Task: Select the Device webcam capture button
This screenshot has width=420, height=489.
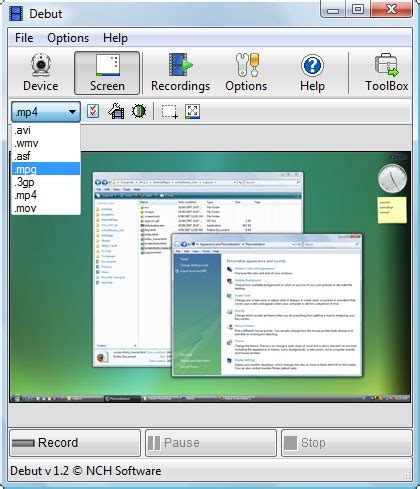Action: 41,73
